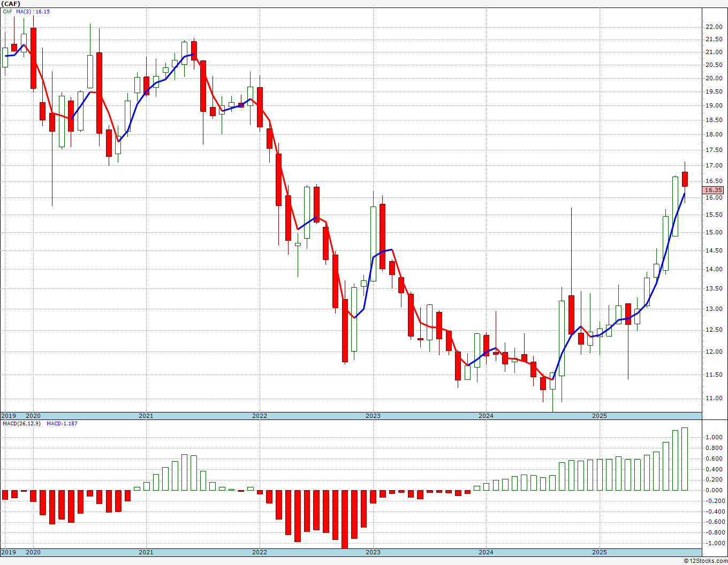
Task: Click the 1.000 MACD axis label
Action: click(x=713, y=437)
